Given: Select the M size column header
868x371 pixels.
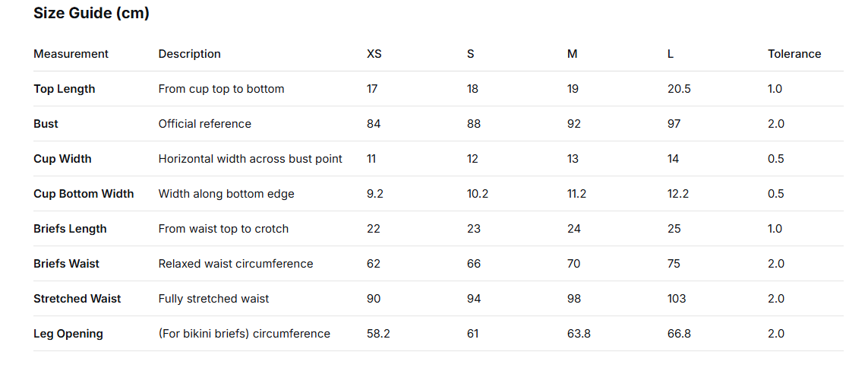Looking at the screenshot, I should coord(572,54).
